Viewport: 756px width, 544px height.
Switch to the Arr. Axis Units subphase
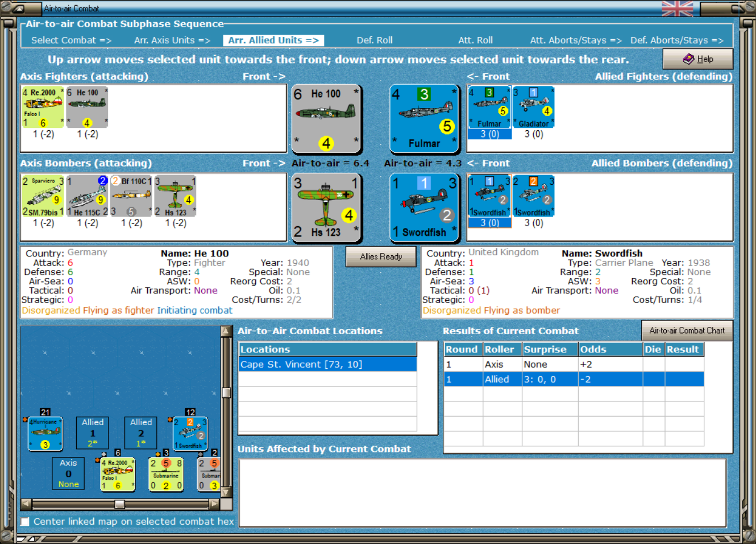tap(172, 40)
